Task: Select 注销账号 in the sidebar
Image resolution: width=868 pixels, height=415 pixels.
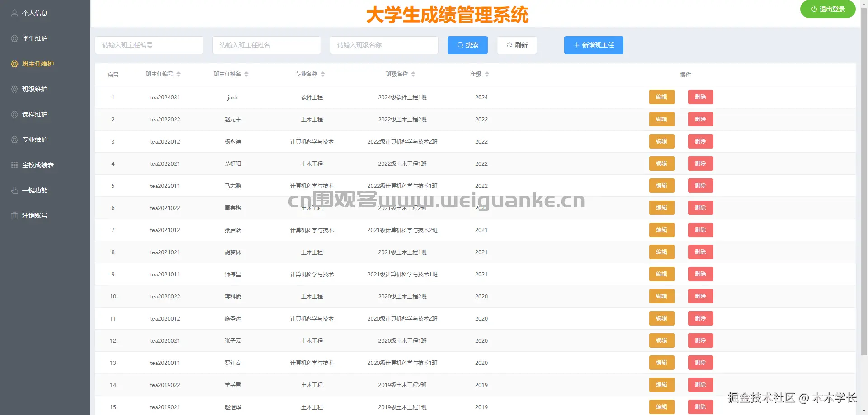Action: tap(45, 215)
